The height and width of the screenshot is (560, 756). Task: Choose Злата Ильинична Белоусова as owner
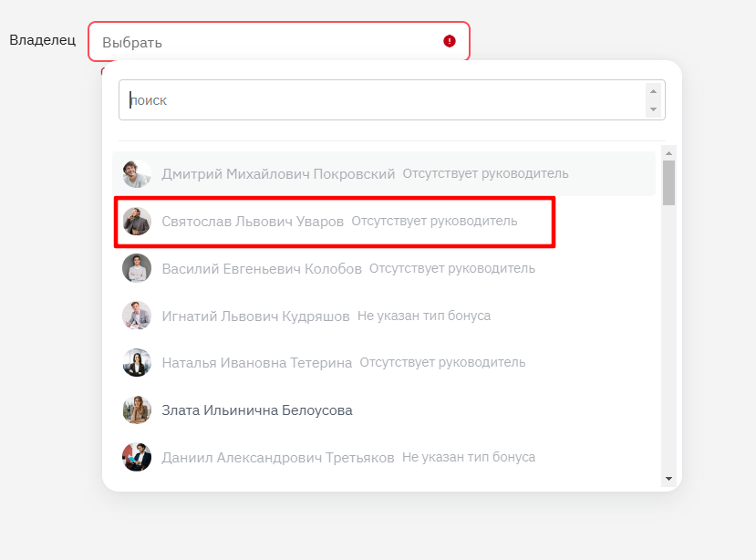tap(384, 410)
